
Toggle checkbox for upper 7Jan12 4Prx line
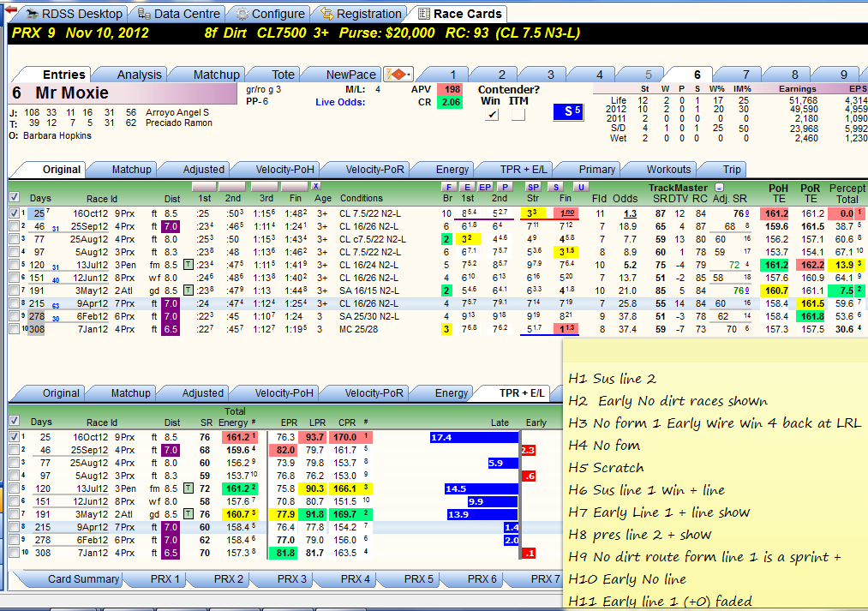pos(14,329)
